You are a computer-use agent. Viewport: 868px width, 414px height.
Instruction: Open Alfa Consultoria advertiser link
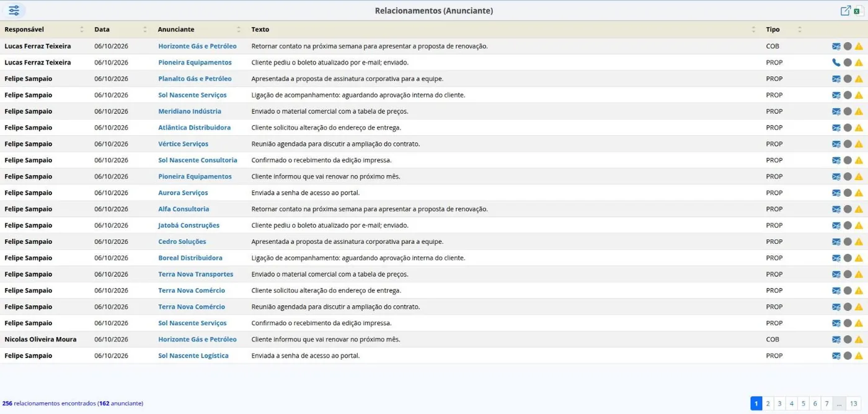(184, 209)
